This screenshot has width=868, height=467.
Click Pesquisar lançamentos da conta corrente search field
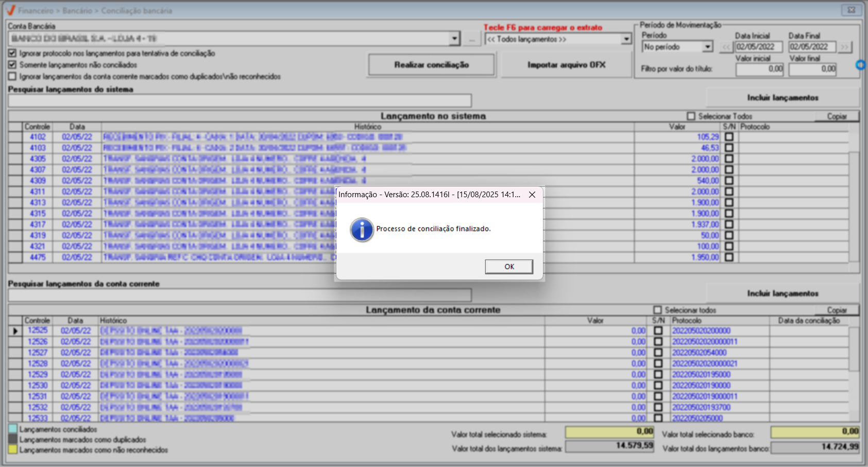[x=240, y=295]
